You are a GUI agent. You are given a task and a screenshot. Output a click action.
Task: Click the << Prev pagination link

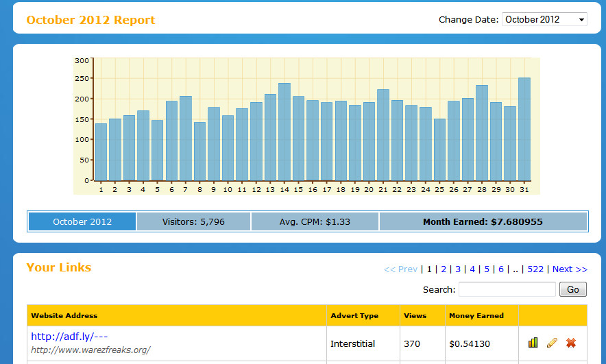coord(400,269)
